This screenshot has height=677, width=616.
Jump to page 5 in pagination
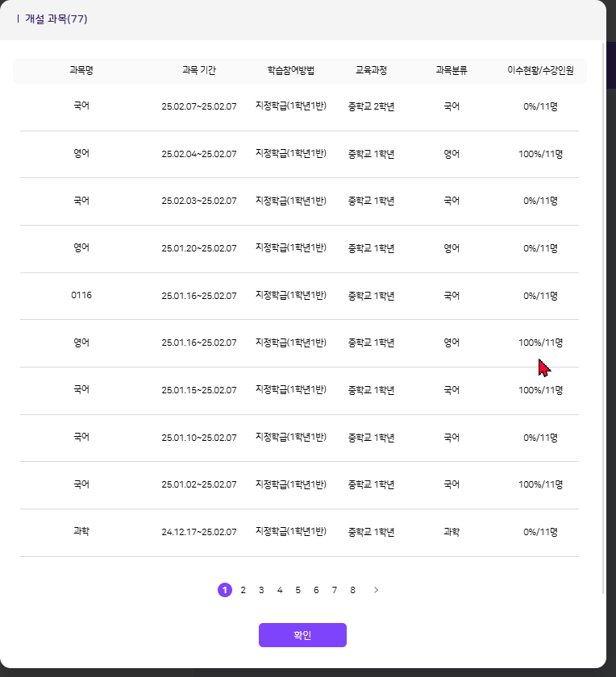298,590
